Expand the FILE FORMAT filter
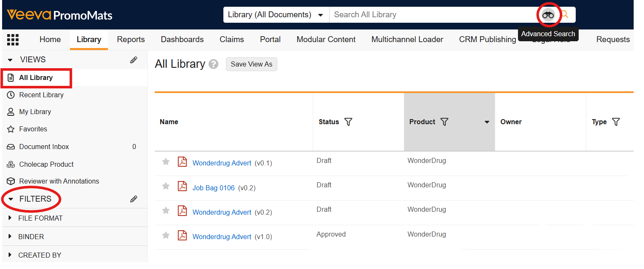The width and height of the screenshot is (644, 269). 10,218
